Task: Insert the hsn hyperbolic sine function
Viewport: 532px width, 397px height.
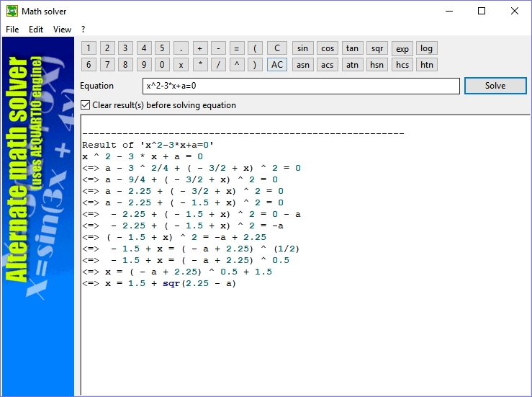Action: tap(377, 65)
